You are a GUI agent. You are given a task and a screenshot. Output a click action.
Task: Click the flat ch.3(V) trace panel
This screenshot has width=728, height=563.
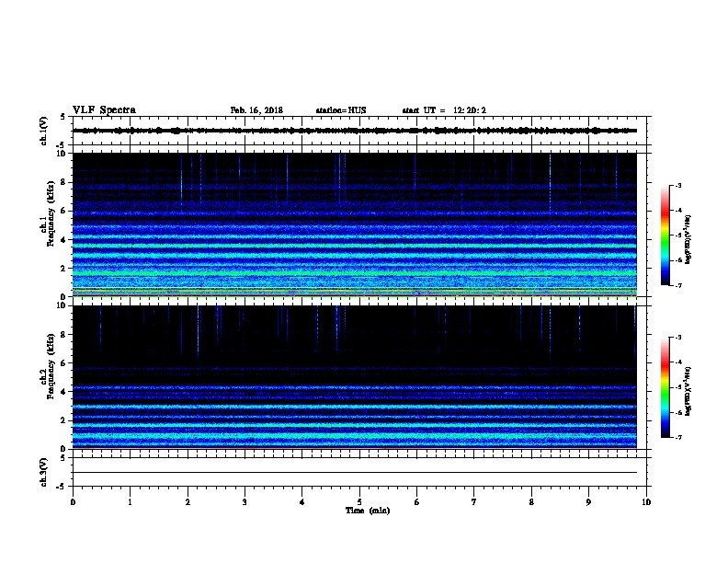click(x=359, y=472)
